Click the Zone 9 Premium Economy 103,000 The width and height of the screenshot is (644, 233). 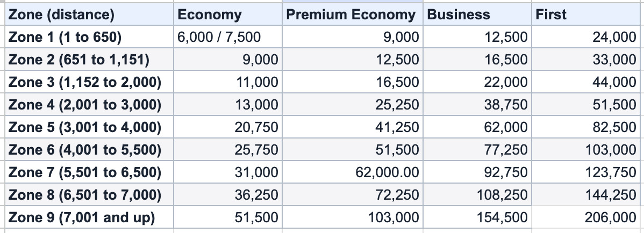[x=353, y=217]
